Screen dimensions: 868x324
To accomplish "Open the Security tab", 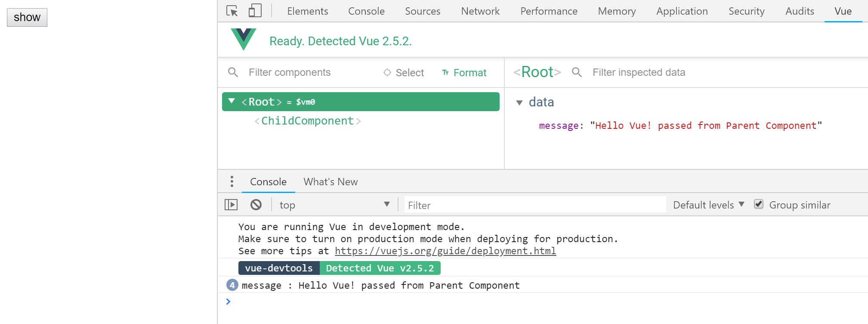I will 746,11.
